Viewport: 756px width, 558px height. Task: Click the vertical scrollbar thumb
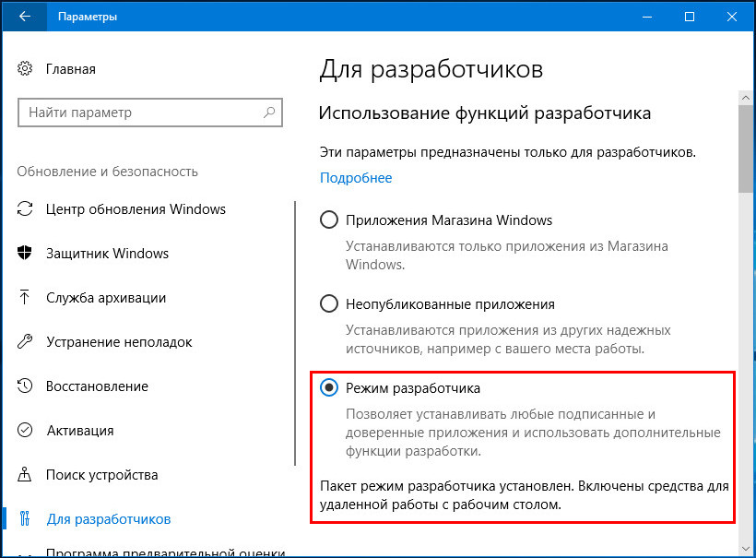click(x=746, y=148)
